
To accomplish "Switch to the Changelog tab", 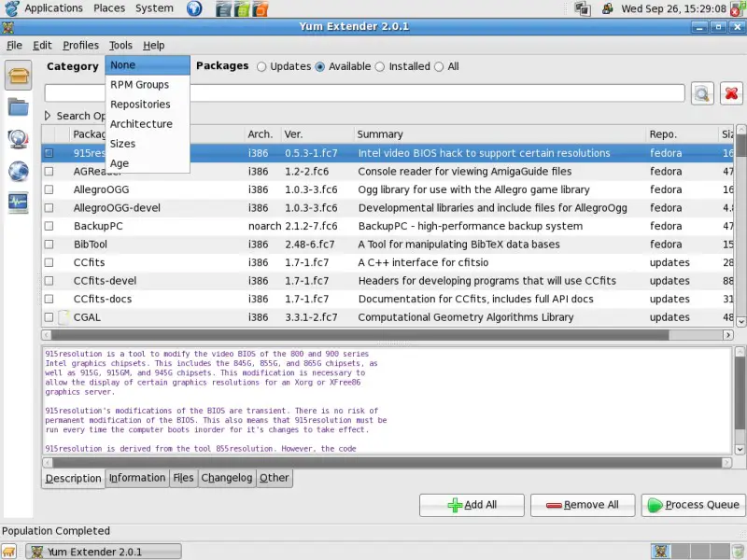I will click(x=227, y=478).
